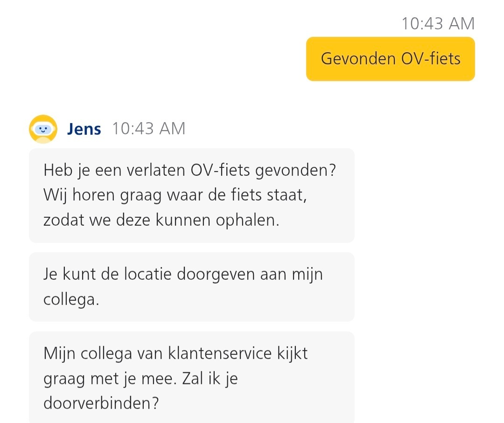Click the 10:43 AM timestamp beside Jens

coord(148,129)
